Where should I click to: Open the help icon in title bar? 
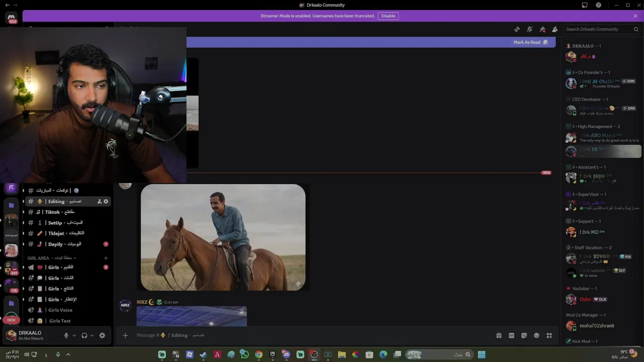tap(598, 5)
